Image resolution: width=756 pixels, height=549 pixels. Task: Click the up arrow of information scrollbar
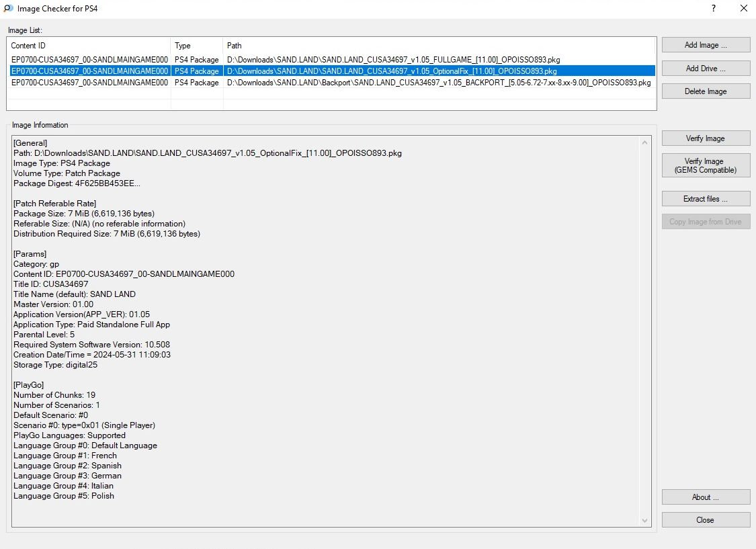click(644, 142)
